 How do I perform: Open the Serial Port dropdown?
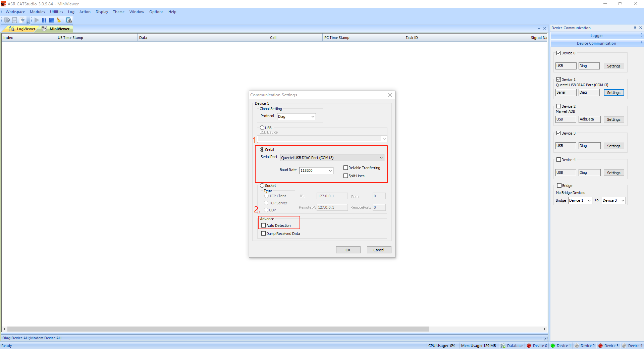click(381, 158)
